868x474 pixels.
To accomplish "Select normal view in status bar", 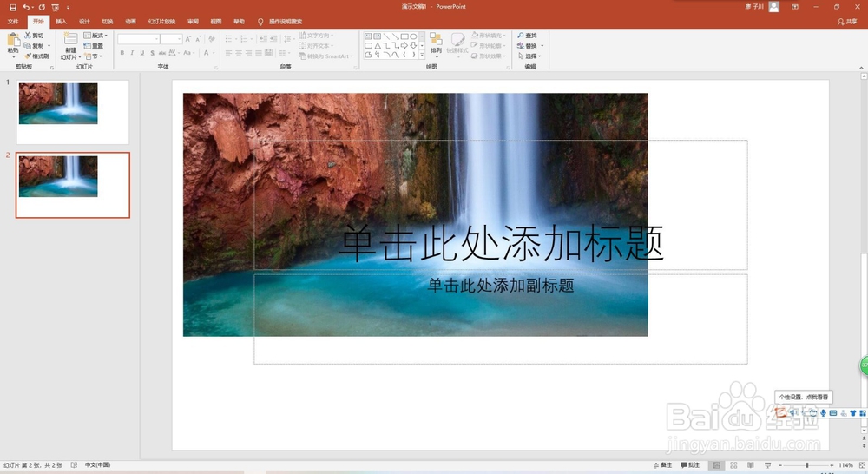I will click(716, 465).
